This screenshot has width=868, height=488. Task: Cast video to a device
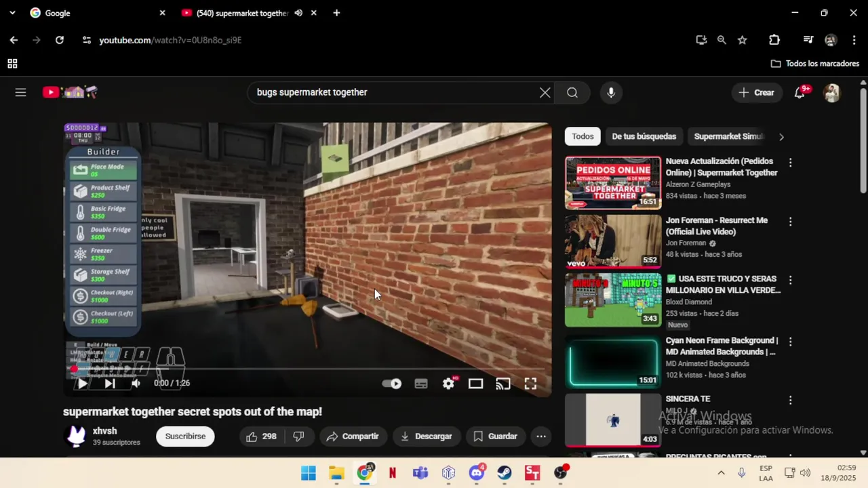click(x=502, y=384)
